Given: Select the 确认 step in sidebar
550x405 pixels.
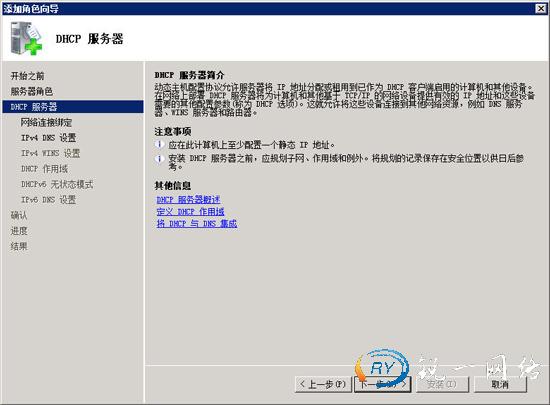Looking at the screenshot, I should point(19,215).
